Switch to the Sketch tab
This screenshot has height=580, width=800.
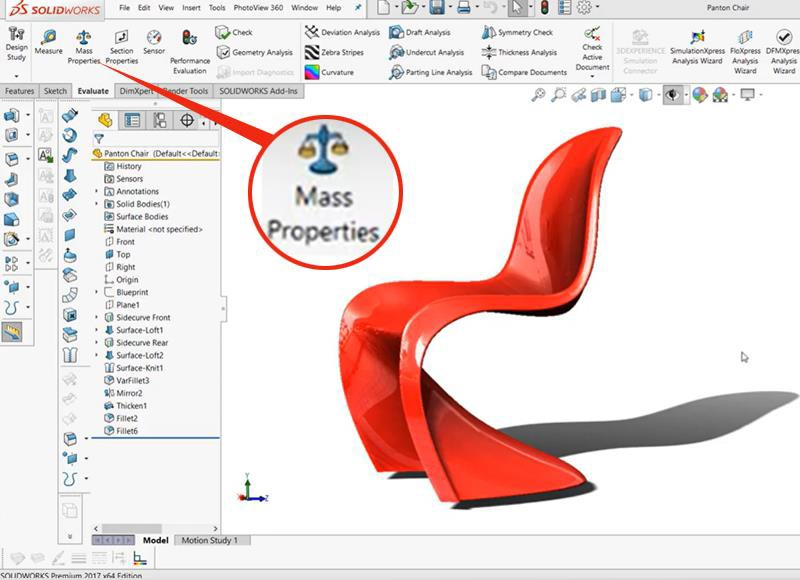coord(55,91)
